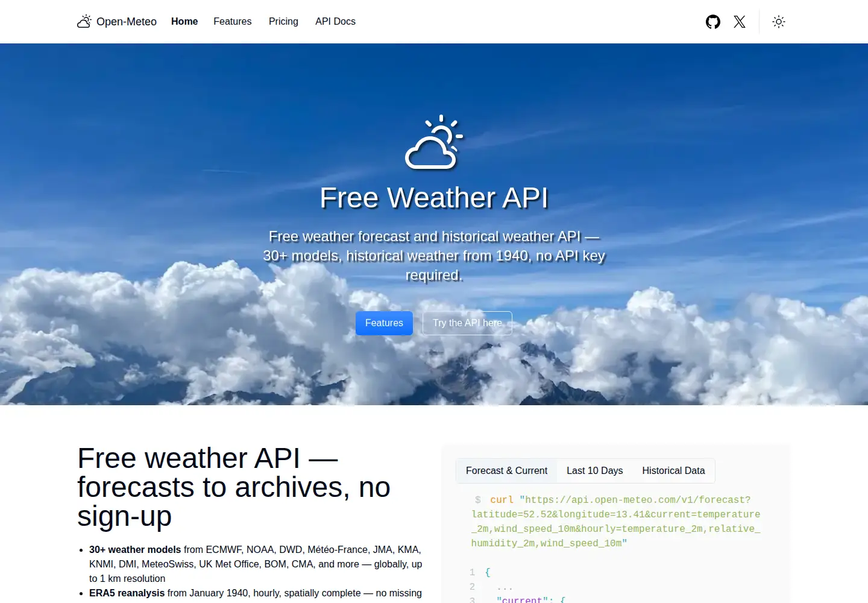Click the '30+ weather models' bullet text
The height and width of the screenshot is (603, 868).
click(135, 550)
